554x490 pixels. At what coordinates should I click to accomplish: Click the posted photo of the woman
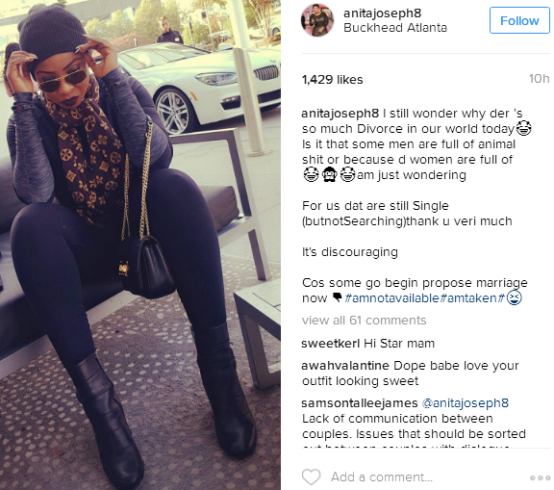click(140, 245)
